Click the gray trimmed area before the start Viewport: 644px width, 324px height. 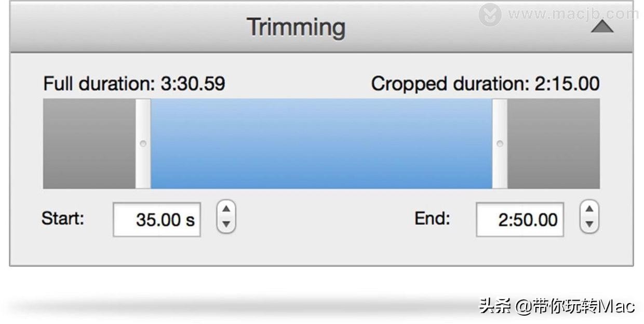tap(89, 144)
